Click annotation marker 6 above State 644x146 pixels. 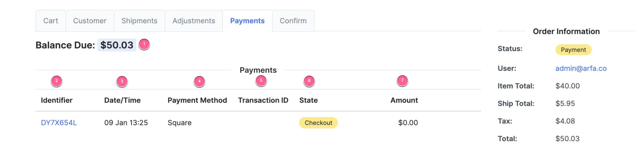click(x=309, y=81)
